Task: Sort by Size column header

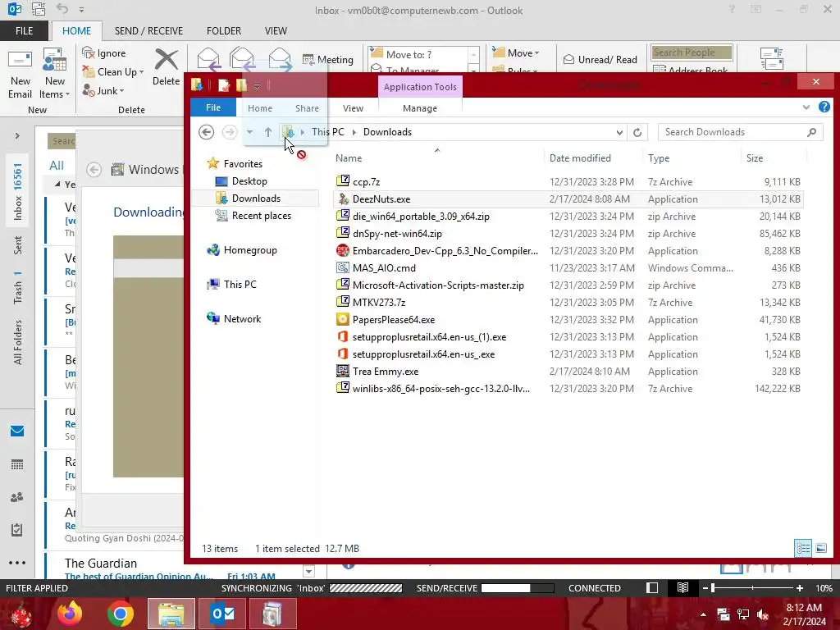Action: (755, 158)
